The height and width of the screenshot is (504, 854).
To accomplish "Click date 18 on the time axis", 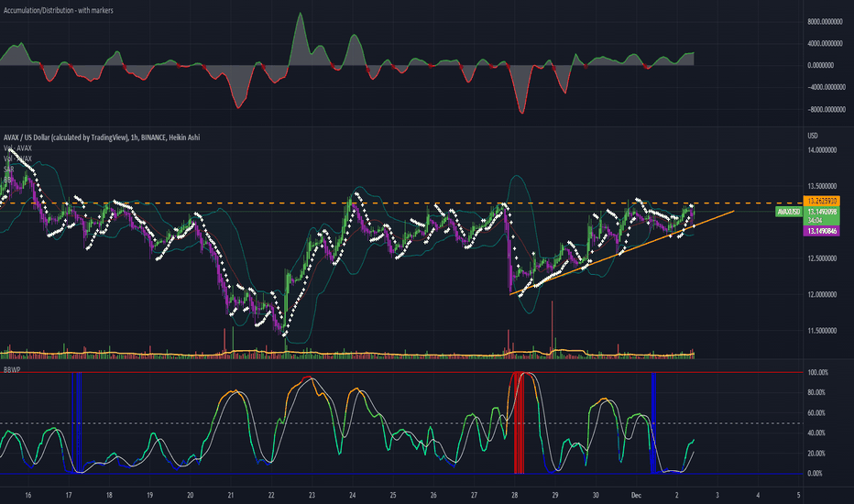I will 109,495.
